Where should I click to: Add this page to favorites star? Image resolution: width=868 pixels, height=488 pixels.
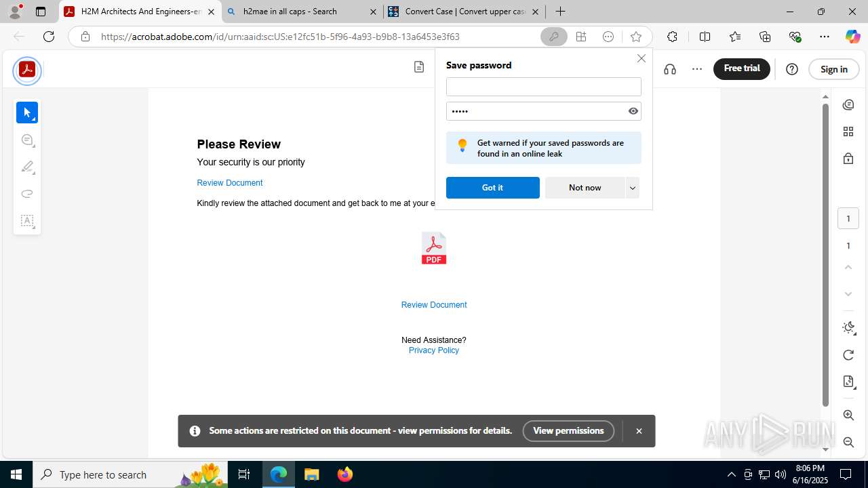635,37
